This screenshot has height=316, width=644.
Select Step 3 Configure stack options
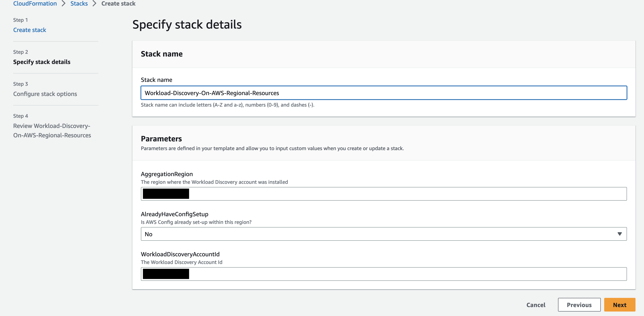[x=45, y=94]
